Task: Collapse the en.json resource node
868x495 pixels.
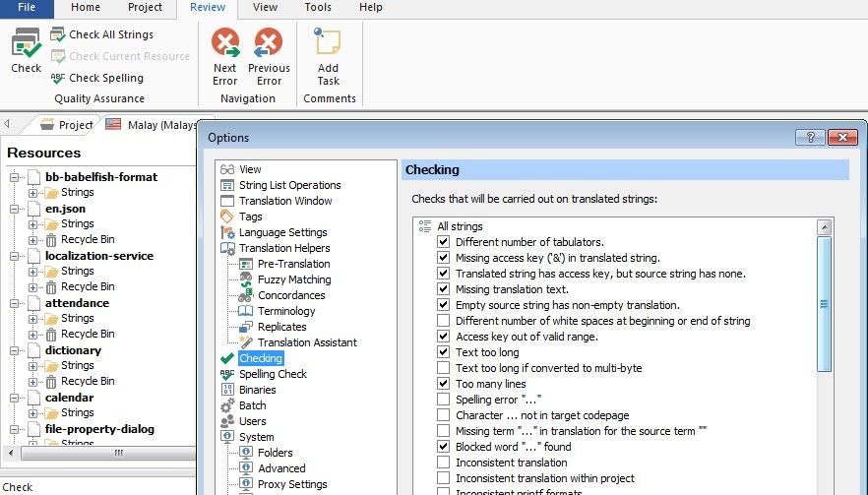Action: pos(15,210)
